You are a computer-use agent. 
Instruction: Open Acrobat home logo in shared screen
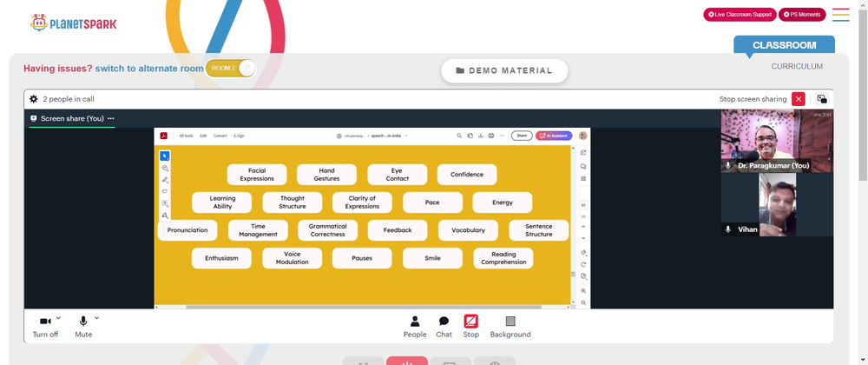click(164, 136)
